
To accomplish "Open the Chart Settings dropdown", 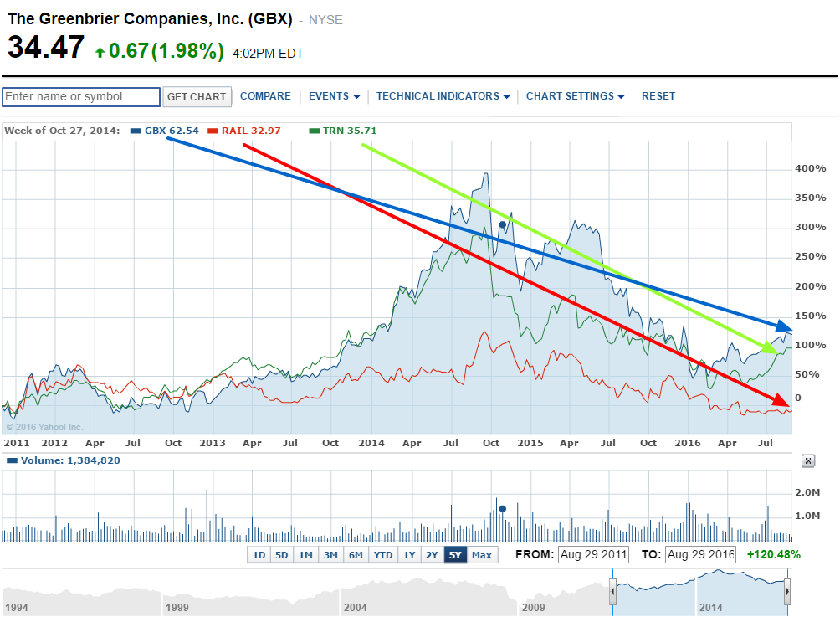I will tap(575, 96).
